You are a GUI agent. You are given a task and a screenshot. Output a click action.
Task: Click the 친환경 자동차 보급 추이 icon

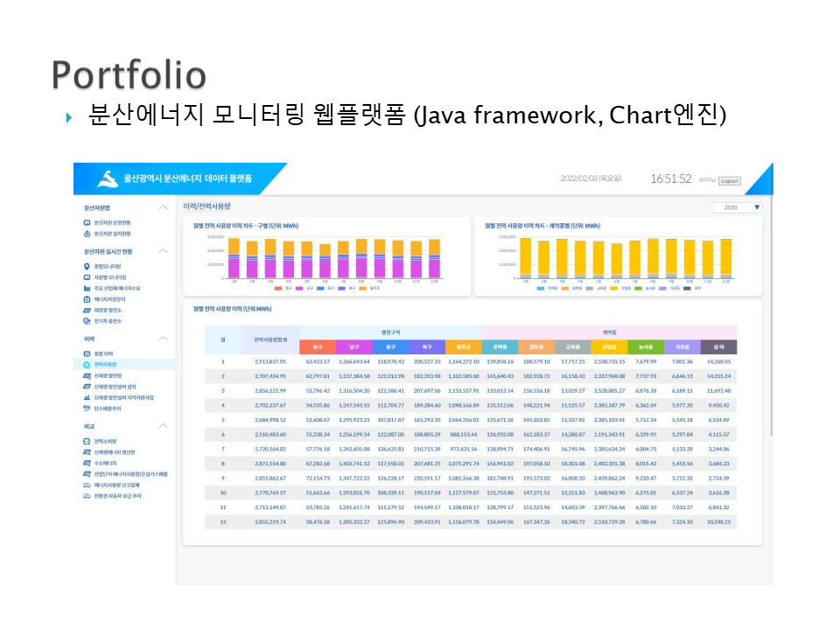coord(87,495)
